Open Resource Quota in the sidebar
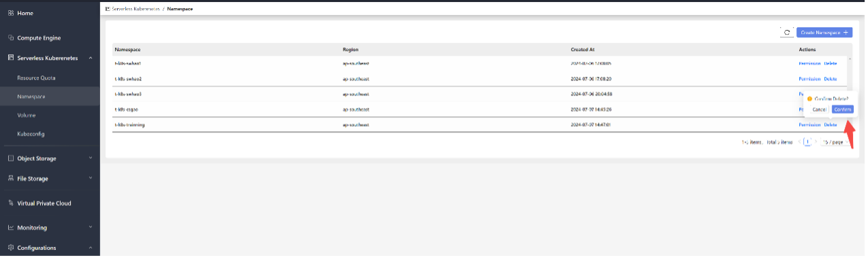This screenshot has height=258, width=868. tap(37, 78)
